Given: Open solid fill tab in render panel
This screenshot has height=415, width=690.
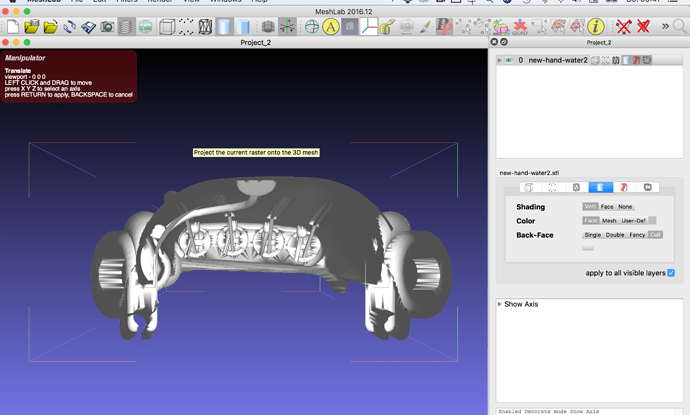Looking at the screenshot, I should point(601,187).
